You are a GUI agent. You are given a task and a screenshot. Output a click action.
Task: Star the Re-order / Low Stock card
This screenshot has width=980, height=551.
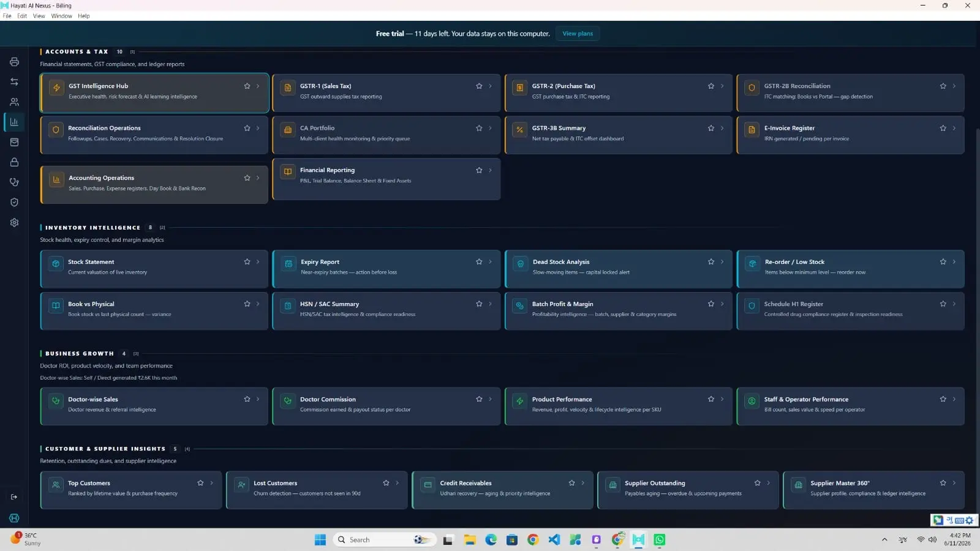click(x=943, y=262)
